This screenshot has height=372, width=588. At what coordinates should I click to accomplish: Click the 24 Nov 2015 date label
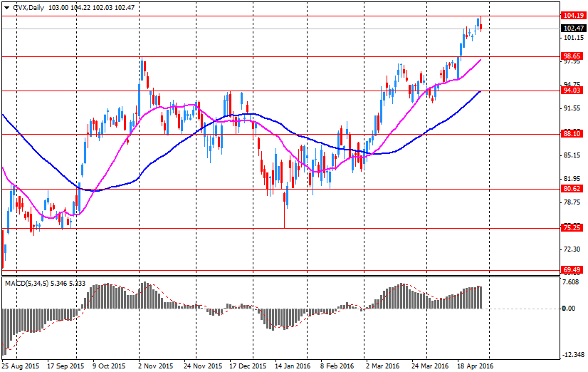pos(203,366)
